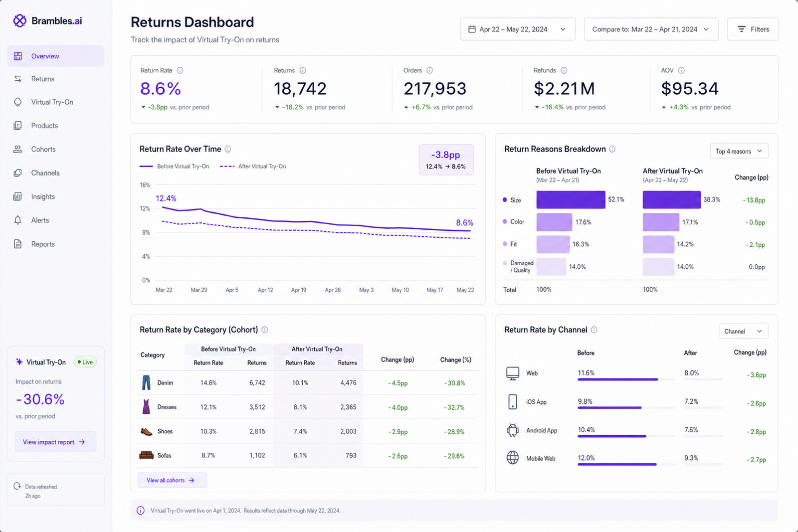798x532 pixels.
Task: Click the Denim jeans category icon
Action: 146,382
